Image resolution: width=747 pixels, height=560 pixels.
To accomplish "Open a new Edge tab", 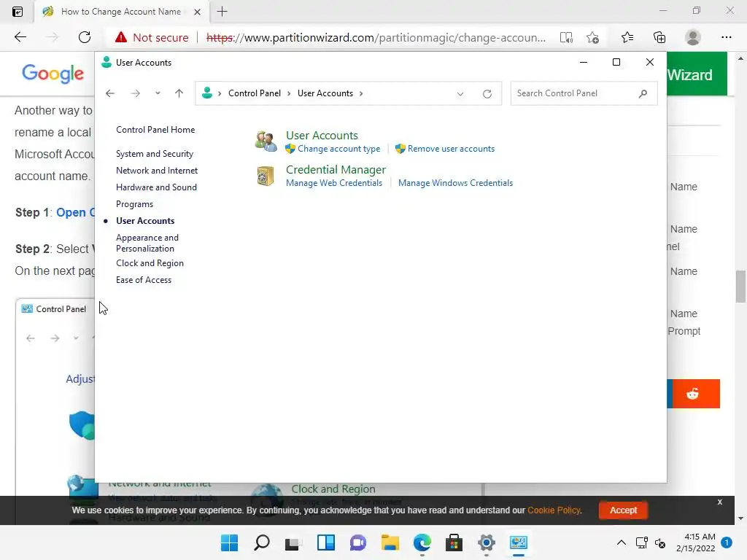I will coord(222,12).
